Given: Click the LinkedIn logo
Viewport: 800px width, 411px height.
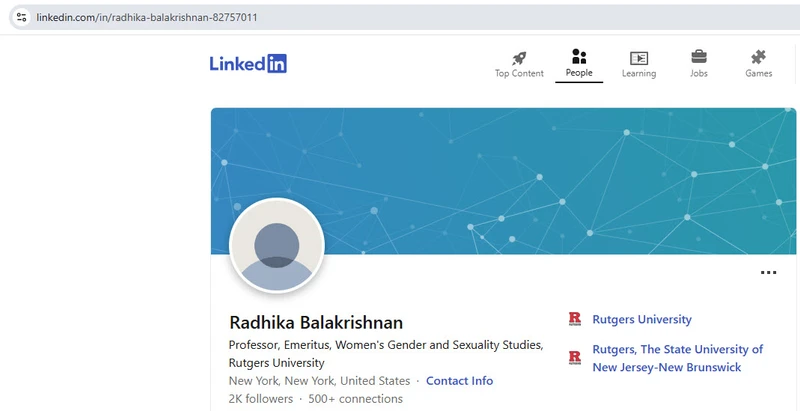Looking at the screenshot, I should pyautogui.click(x=248, y=64).
